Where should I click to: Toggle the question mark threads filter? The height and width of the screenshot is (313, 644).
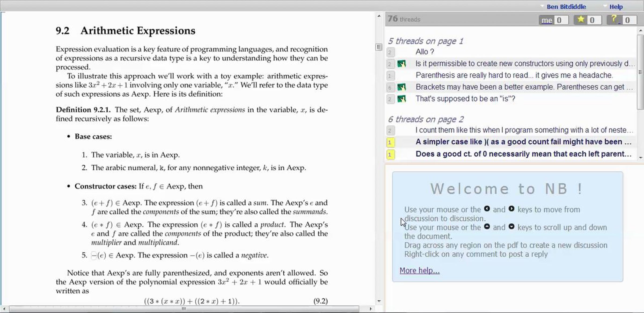[621, 20]
